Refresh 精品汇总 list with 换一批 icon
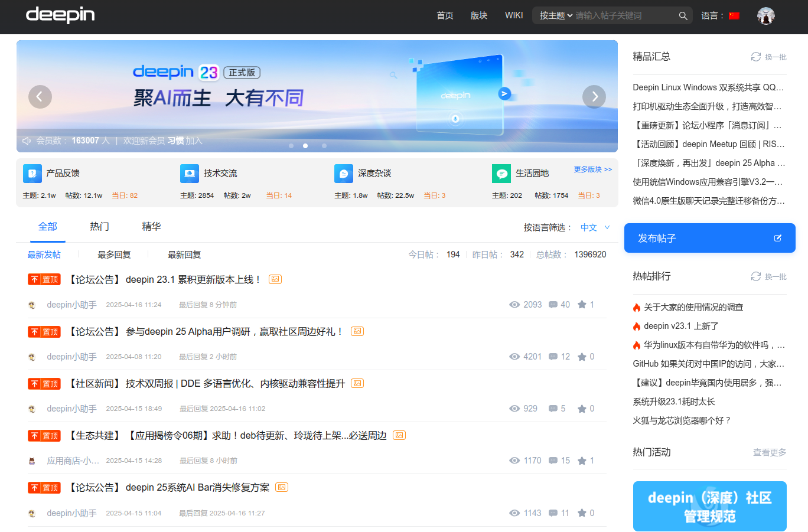This screenshot has height=532, width=808. pyautogui.click(x=756, y=57)
